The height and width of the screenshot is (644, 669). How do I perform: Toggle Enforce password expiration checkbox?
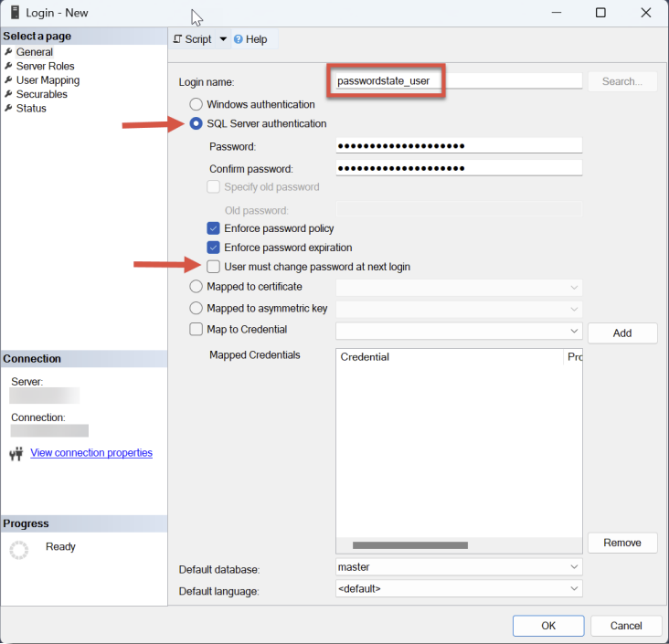(x=213, y=248)
